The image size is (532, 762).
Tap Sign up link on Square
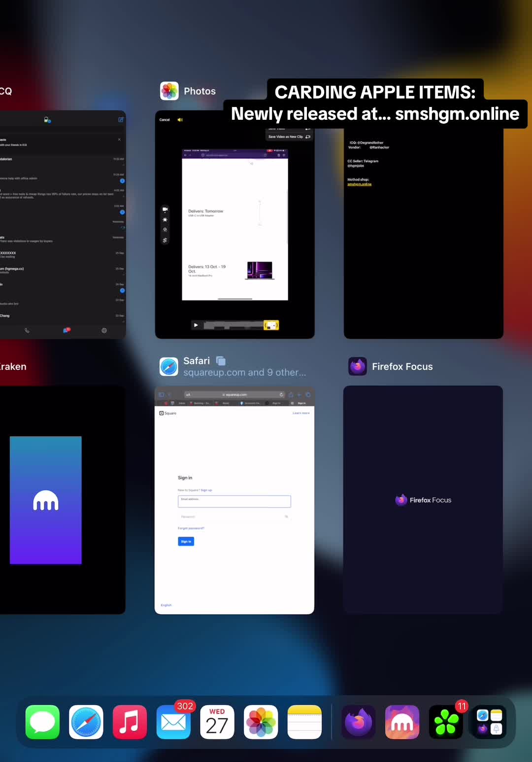206,490
